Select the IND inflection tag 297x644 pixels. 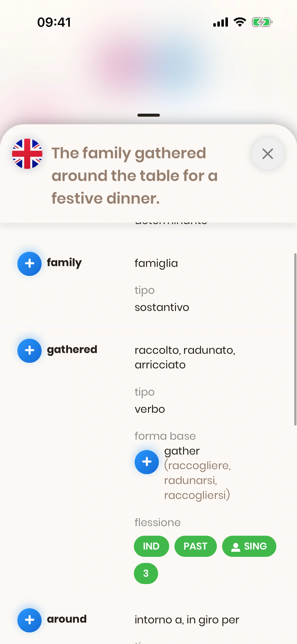tap(151, 546)
